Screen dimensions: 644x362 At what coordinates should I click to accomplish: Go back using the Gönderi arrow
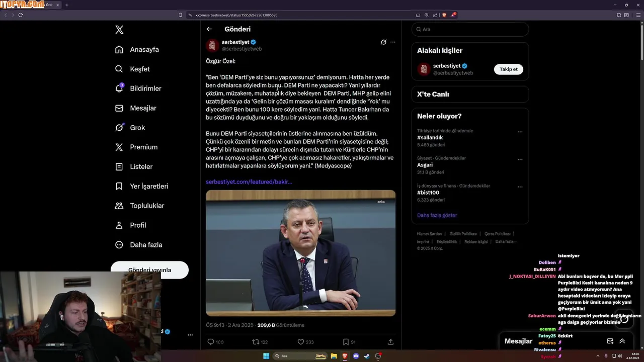point(209,29)
